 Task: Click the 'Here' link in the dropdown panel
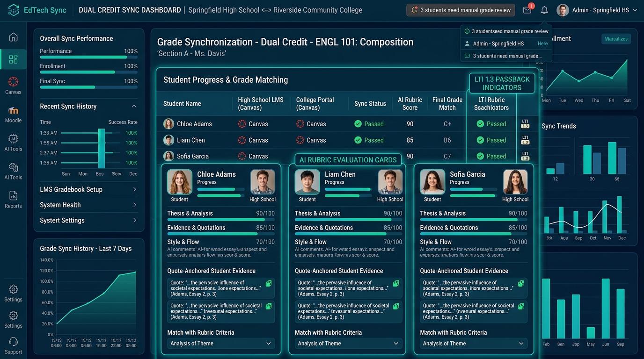542,43
